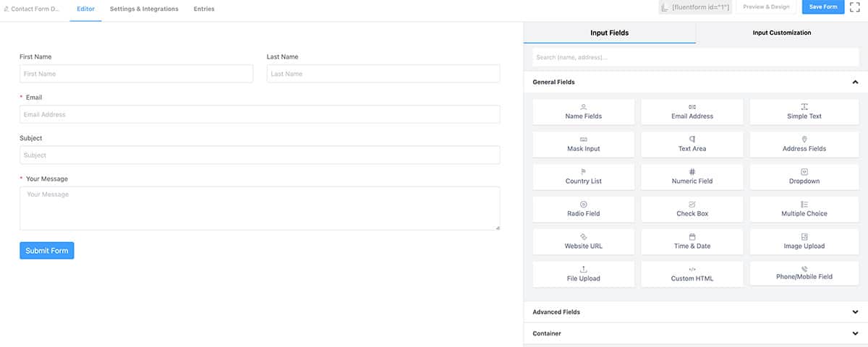Screen dimensions: 868x347
Task: Expand the Advanced Fields section
Action: point(695,312)
